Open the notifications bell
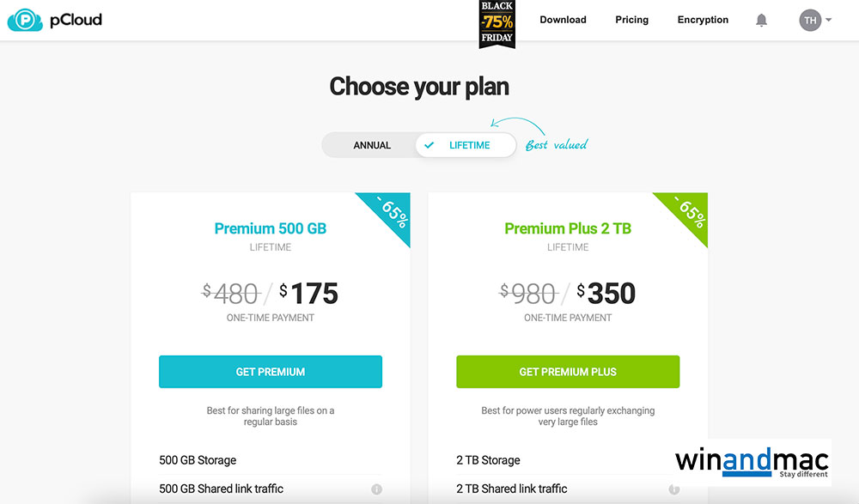 (761, 20)
